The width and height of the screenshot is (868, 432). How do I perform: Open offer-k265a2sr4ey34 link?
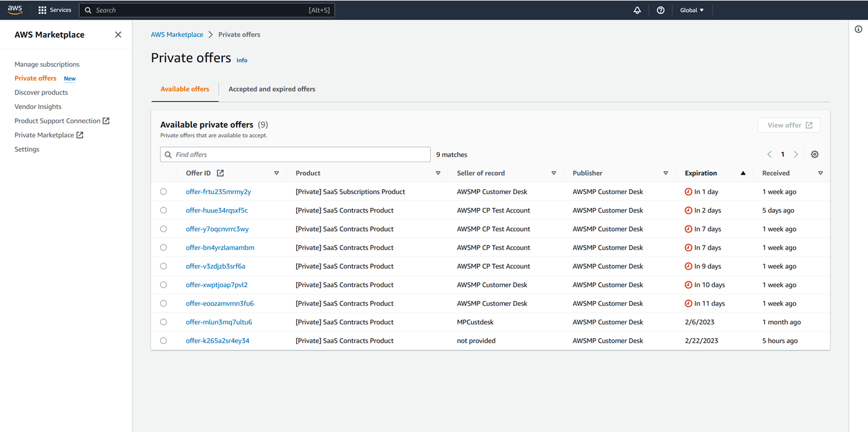pos(218,341)
